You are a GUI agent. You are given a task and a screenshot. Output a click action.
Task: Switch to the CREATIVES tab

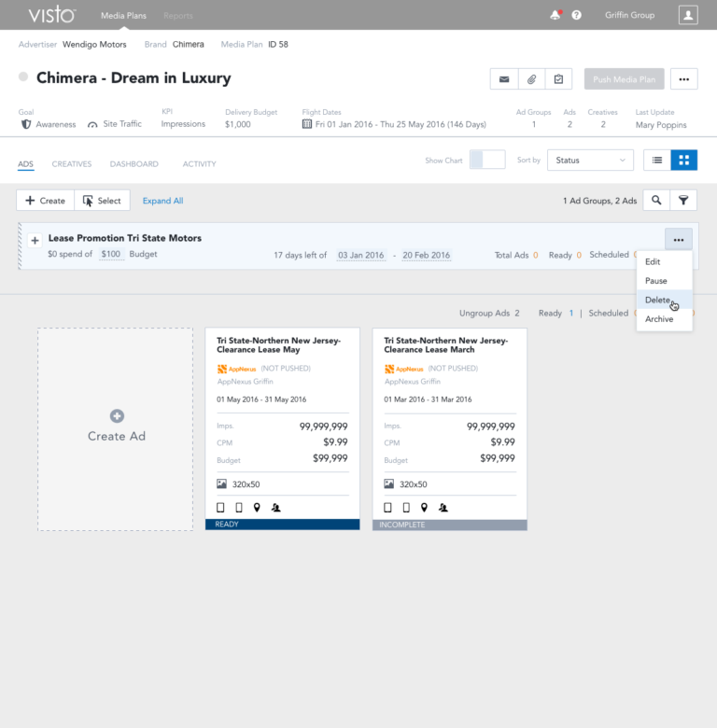(72, 164)
